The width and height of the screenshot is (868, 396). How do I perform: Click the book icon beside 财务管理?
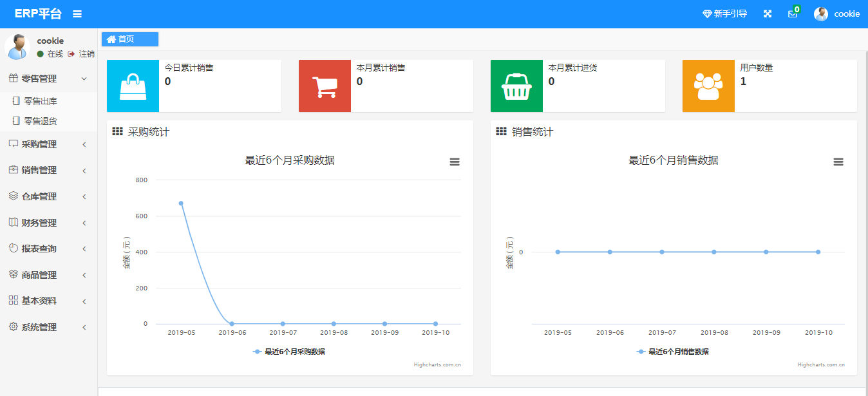click(x=13, y=223)
